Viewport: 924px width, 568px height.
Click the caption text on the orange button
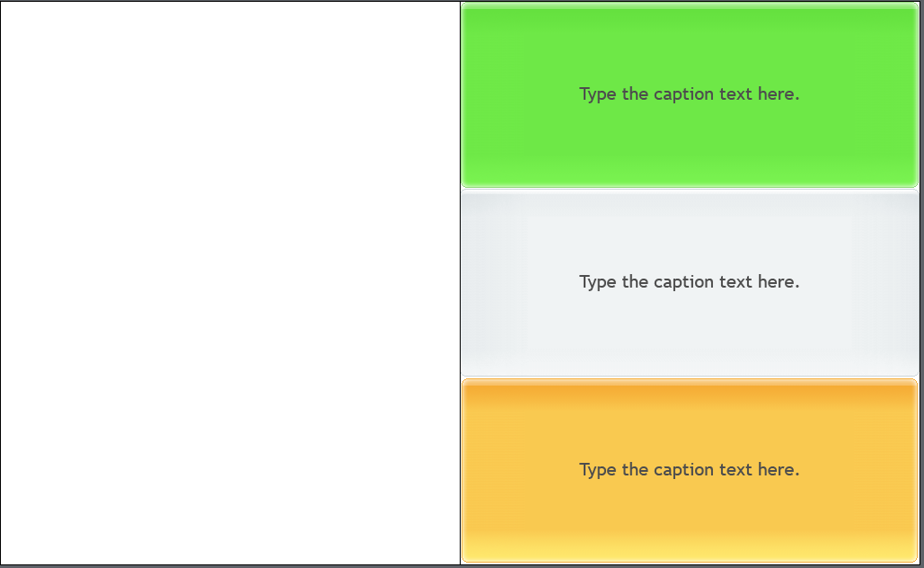point(689,470)
